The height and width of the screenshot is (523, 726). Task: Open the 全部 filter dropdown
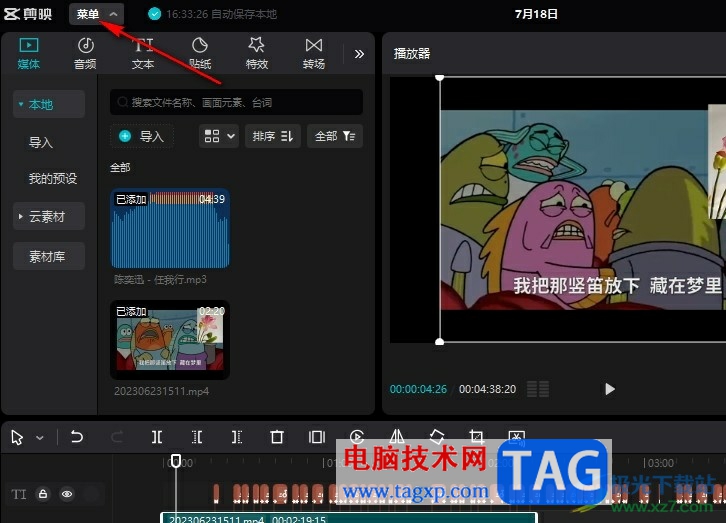[x=335, y=136]
